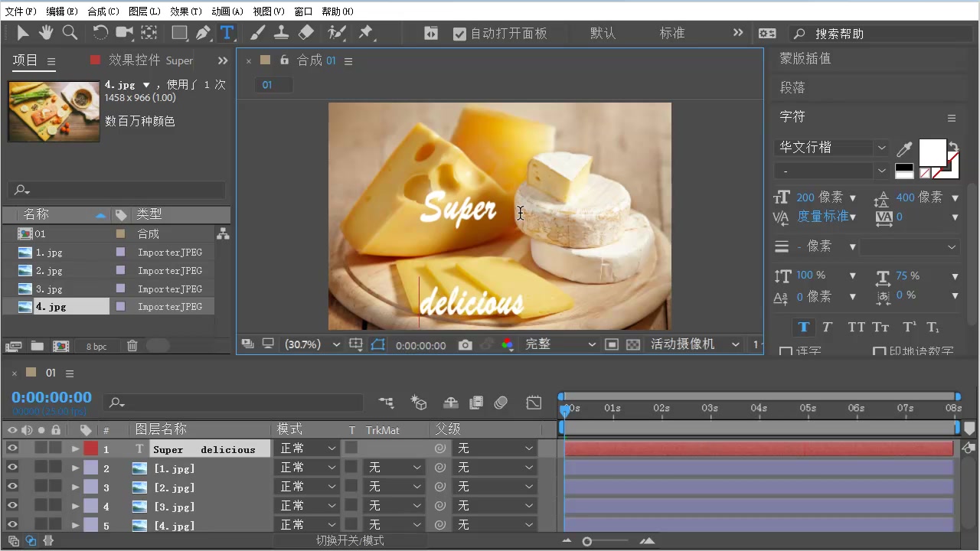This screenshot has width=980, height=551.
Task: Click the white fill color swatch
Action: 932,152
